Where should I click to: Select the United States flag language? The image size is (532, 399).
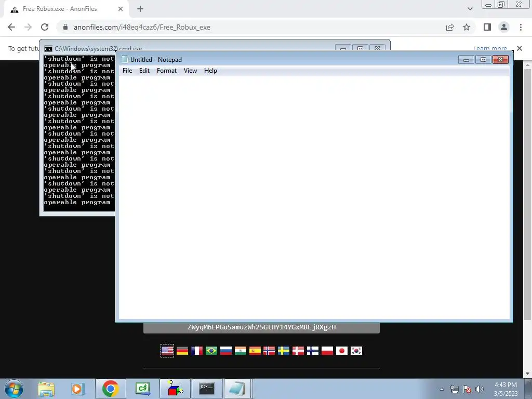(167, 351)
